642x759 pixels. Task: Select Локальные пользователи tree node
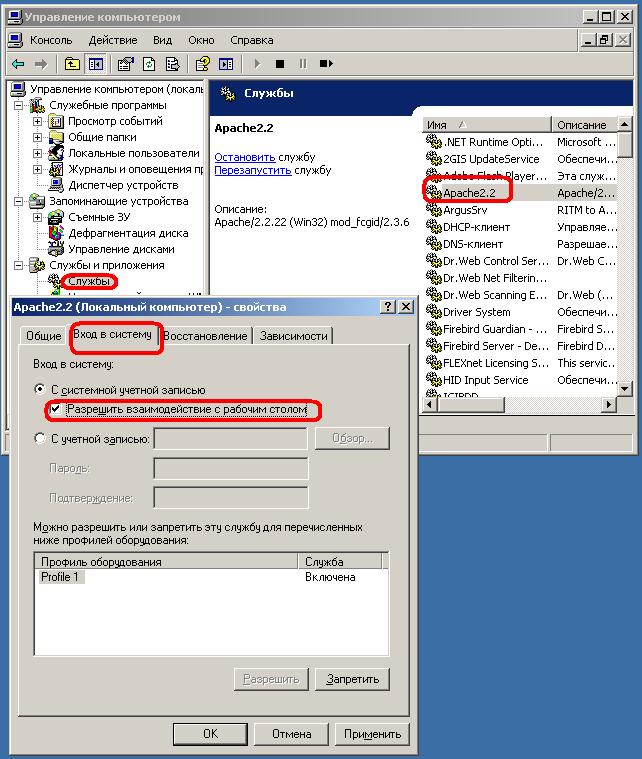tap(134, 153)
